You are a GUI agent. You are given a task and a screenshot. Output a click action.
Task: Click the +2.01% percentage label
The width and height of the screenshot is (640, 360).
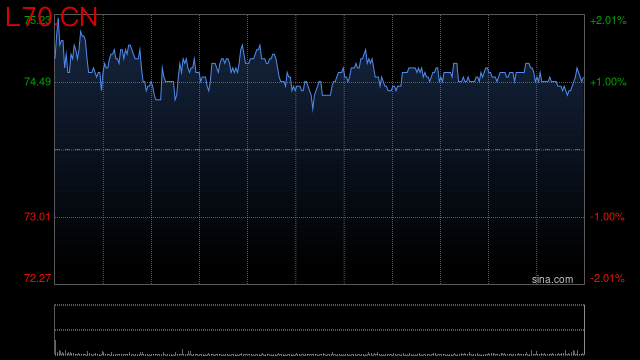coord(608,20)
